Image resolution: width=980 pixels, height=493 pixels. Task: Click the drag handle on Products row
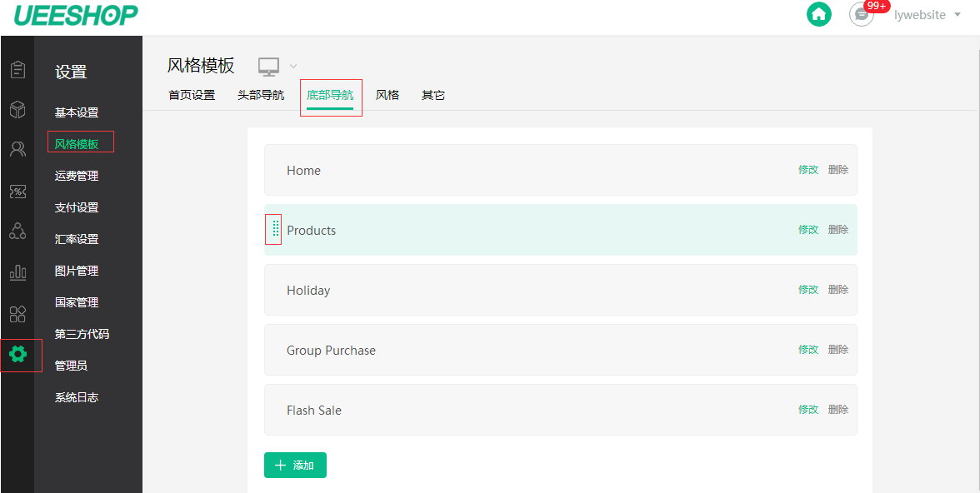click(276, 229)
